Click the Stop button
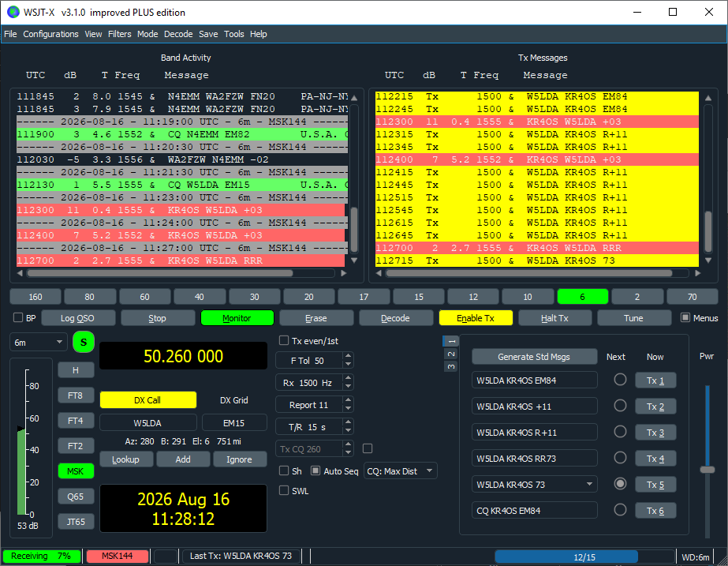Screen dimensions: 728x566 (x=158, y=318)
